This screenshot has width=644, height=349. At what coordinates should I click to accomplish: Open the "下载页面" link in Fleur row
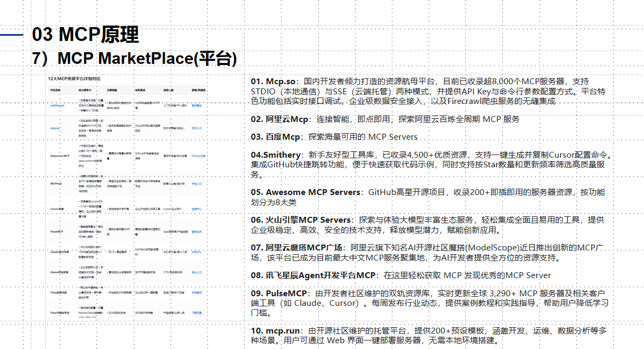[197, 313]
